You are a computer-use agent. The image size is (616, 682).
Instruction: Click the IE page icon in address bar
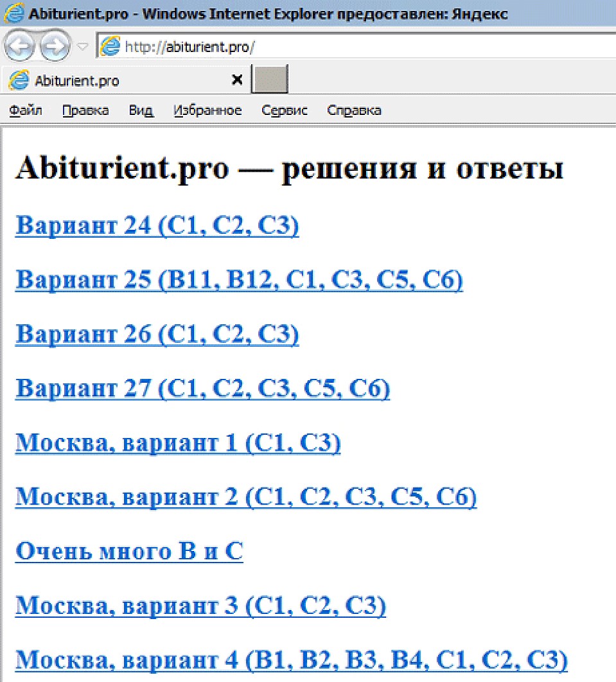coord(110,46)
